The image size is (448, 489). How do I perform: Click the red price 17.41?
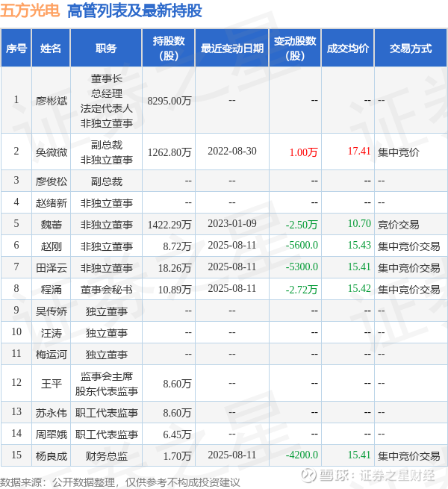point(359,151)
